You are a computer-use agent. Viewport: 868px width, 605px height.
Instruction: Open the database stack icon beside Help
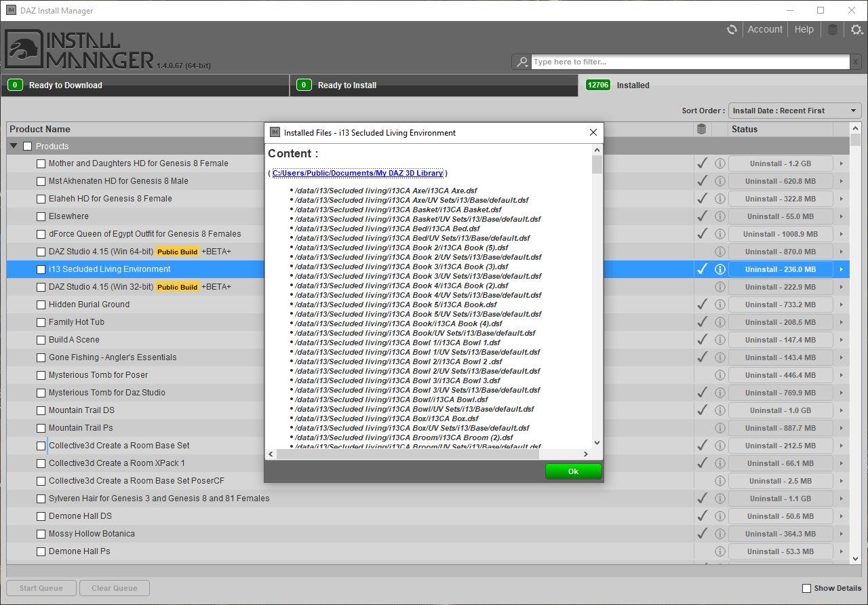coord(833,30)
